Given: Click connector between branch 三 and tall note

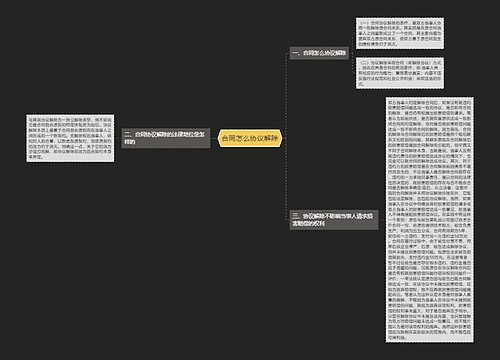Looking at the screenshot, I should tap(382, 220).
